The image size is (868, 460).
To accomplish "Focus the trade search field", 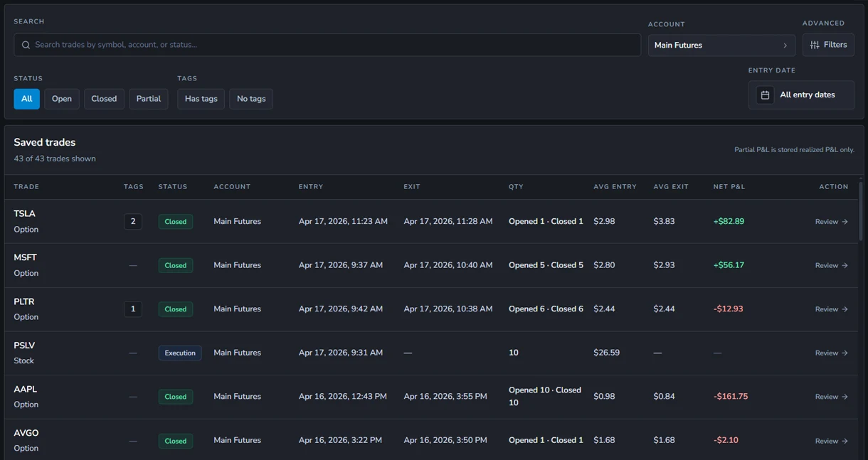I will coord(327,45).
